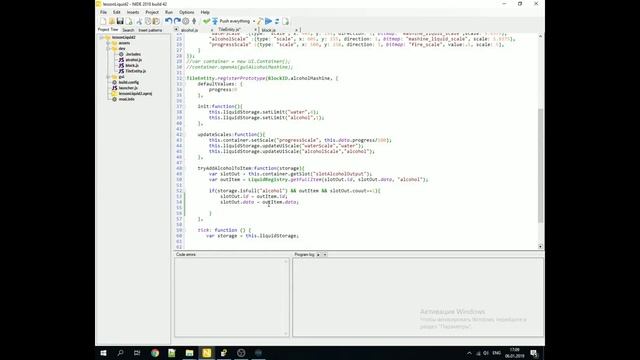Image resolution: width=640 pixels, height=360 pixels.
Task: Open the Edit menu
Action: [x=117, y=12]
